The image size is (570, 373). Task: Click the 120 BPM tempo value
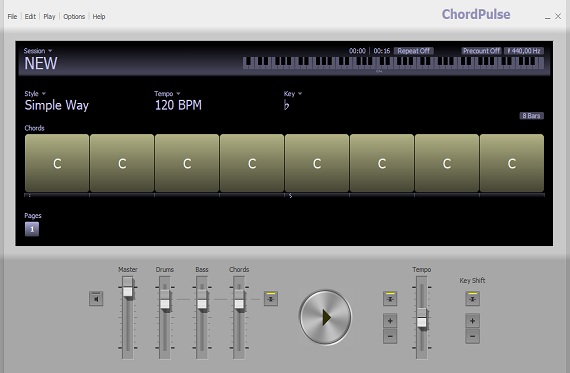point(178,105)
